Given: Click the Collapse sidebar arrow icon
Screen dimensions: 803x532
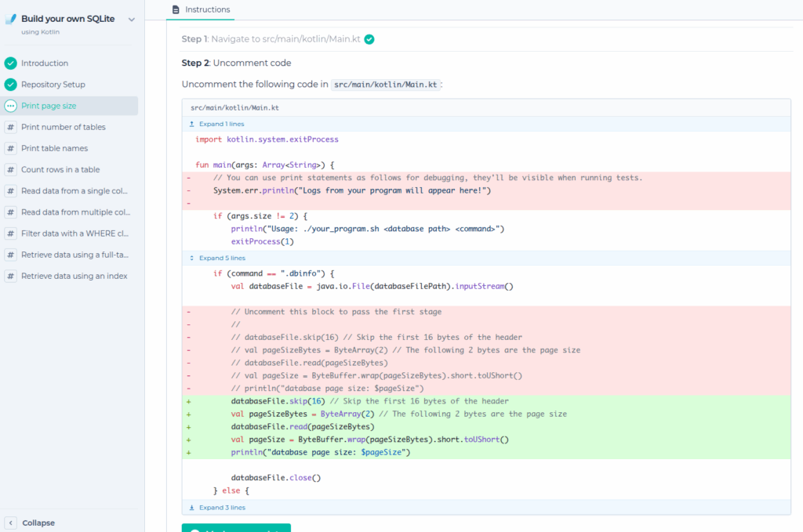Looking at the screenshot, I should click(x=11, y=523).
